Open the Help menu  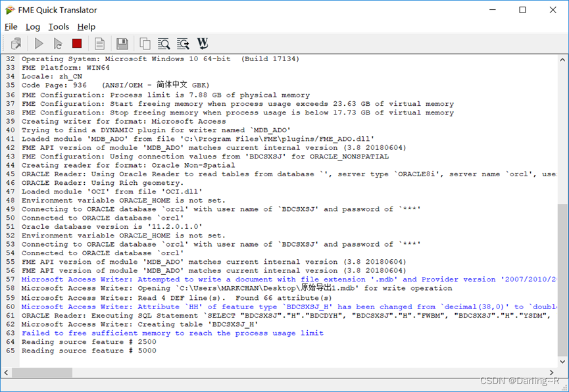(86, 27)
